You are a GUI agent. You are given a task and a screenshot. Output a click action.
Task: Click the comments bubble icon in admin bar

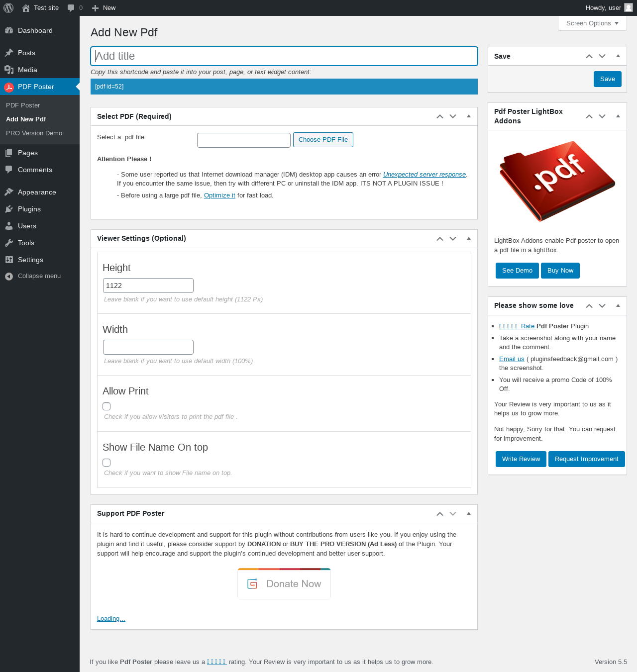71,8
